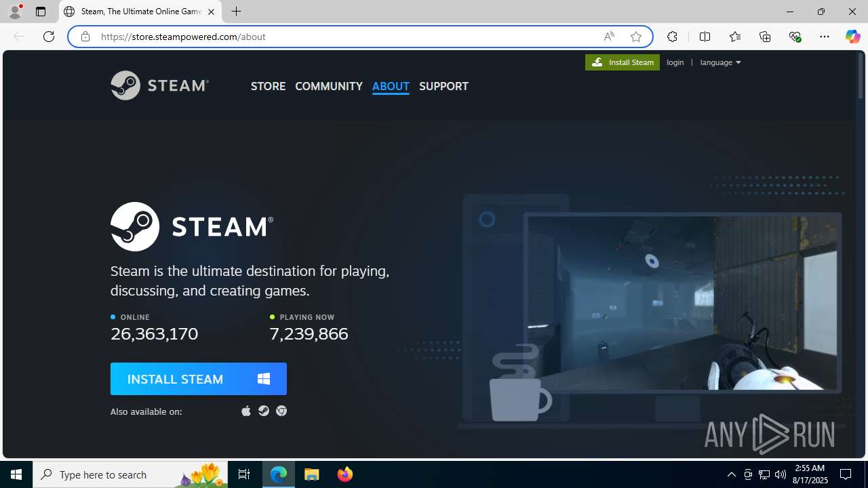Toggle split screen view
Viewport: 868px width, 488px height.
705,37
